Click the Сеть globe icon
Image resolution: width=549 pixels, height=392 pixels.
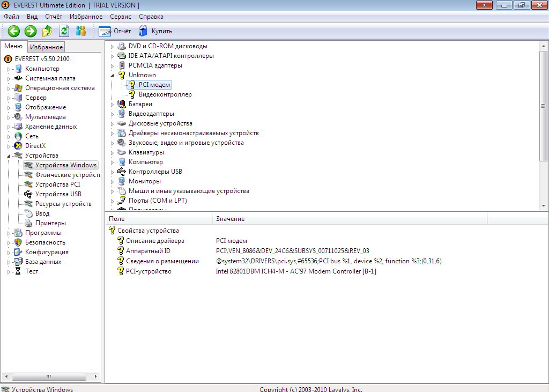click(18, 136)
